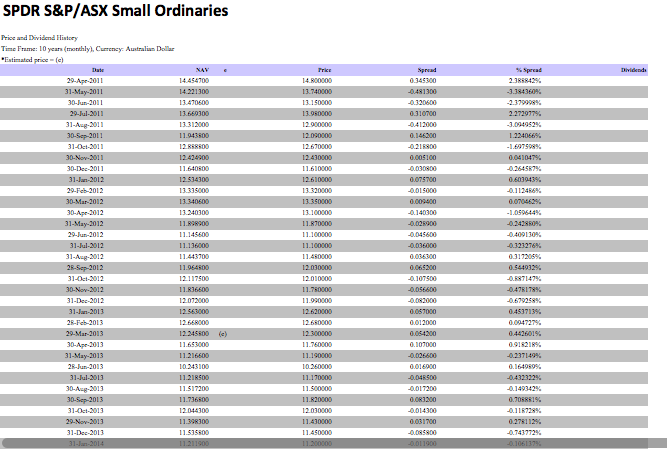Select the 29-Nov-2013 date cell
Screen dimensions: 667x449
tap(84, 422)
